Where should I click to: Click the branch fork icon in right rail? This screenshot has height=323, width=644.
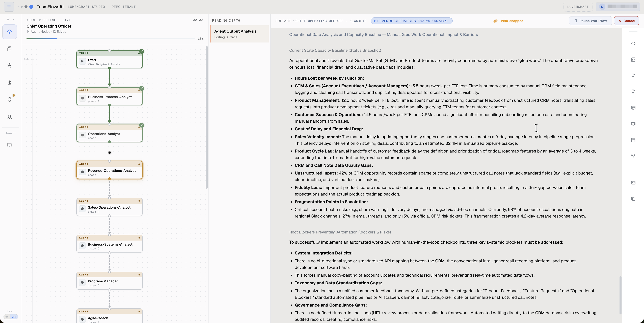[x=633, y=156]
